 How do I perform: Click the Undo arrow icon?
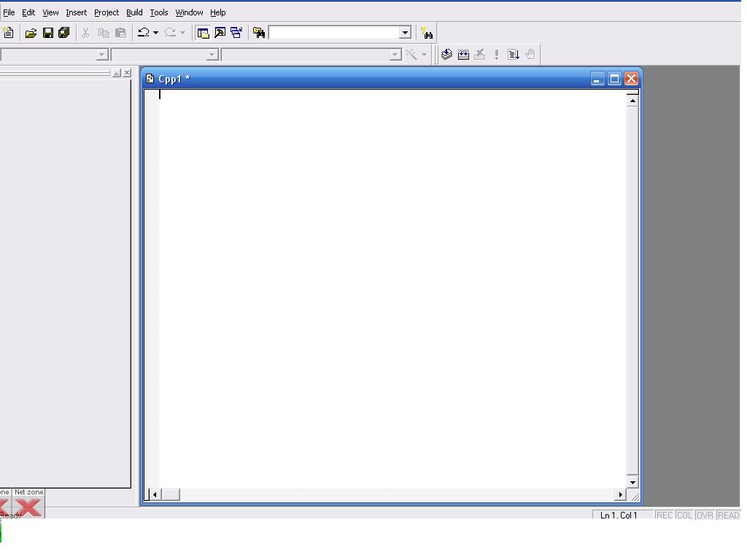[144, 33]
